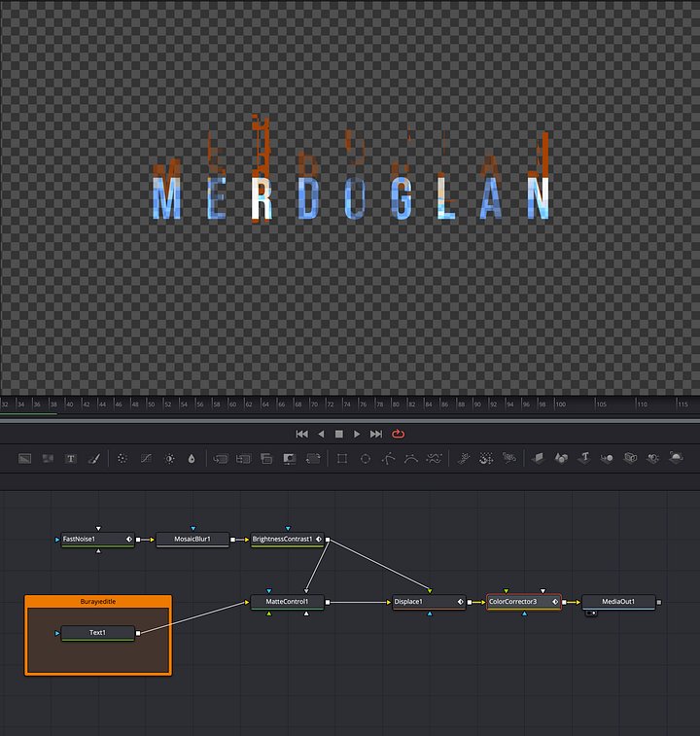Viewport: 700px width, 736px height.
Task: Add a Brightness Contrast node from toolbar
Action: pos(169,459)
